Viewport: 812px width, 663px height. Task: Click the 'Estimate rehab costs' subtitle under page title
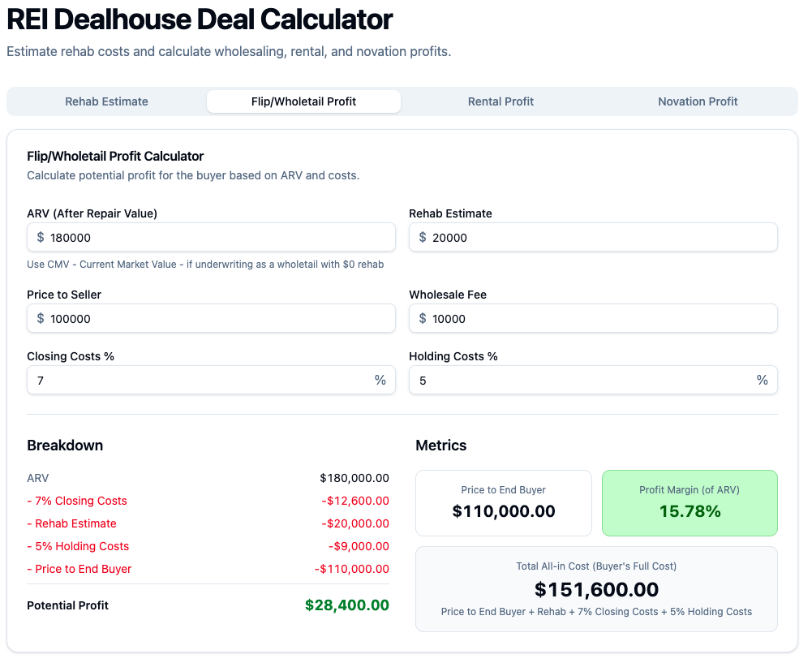(229, 52)
